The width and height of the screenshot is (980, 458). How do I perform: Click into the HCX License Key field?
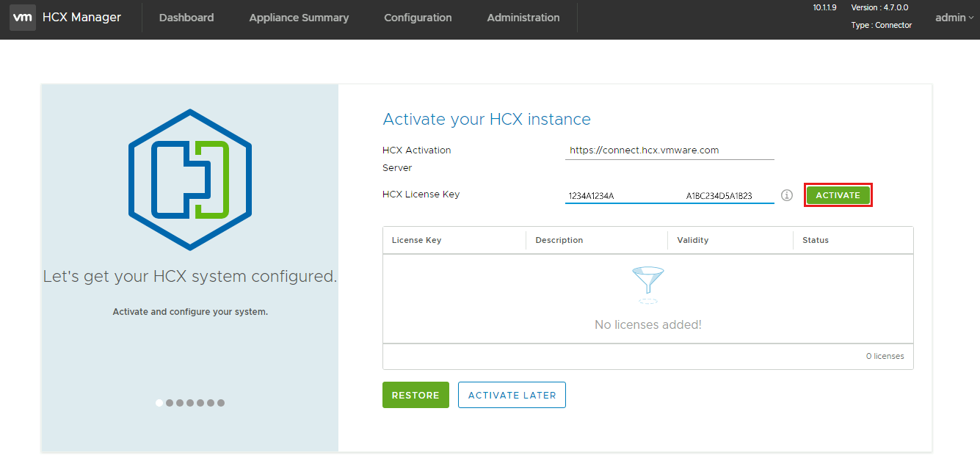click(x=669, y=195)
